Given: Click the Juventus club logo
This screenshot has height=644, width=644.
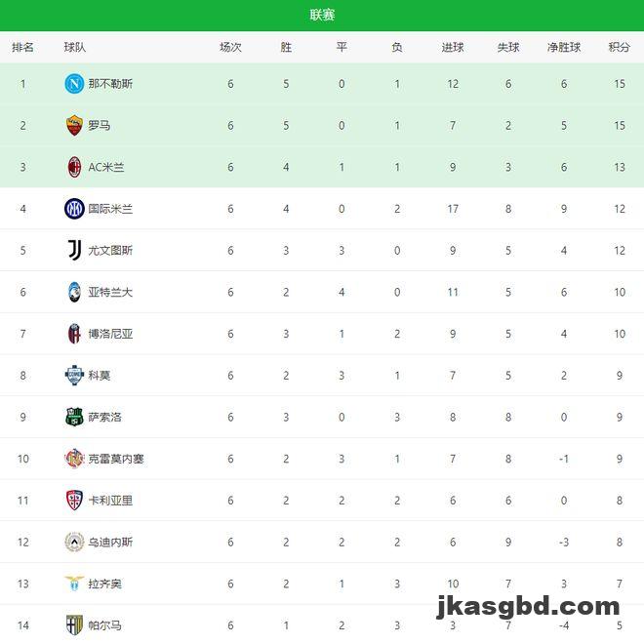Looking at the screenshot, I should pos(74,251).
